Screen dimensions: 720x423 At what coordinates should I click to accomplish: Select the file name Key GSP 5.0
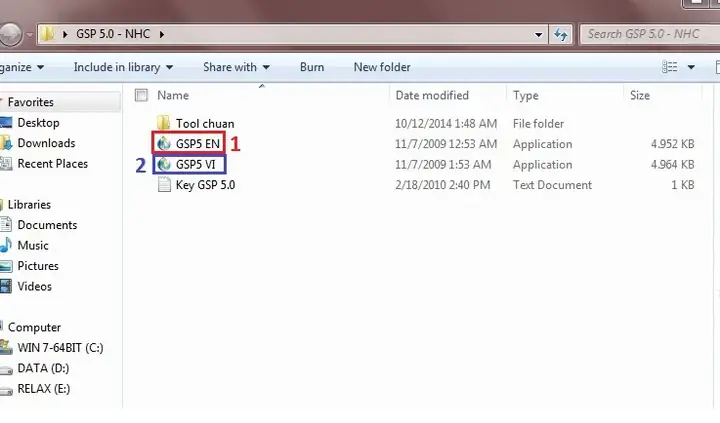(x=205, y=185)
